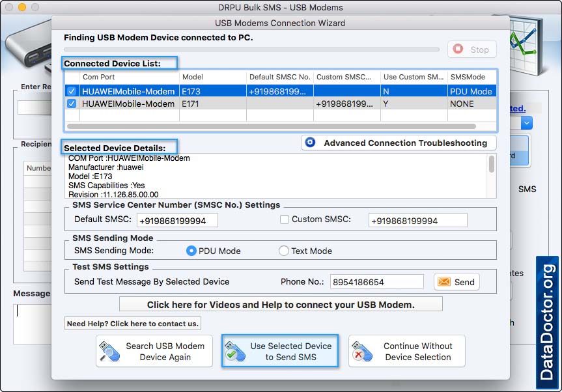
Task: Click the red Stop icon
Action: [458, 49]
